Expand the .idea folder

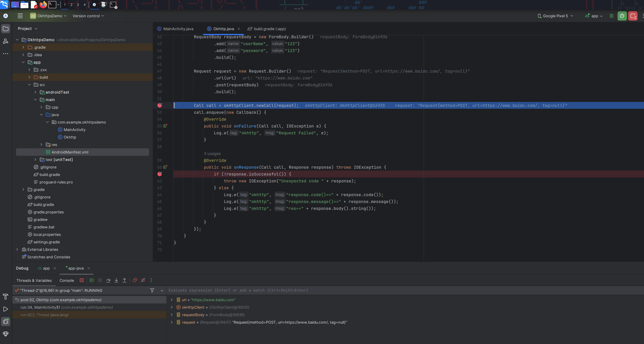pyautogui.click(x=23, y=55)
